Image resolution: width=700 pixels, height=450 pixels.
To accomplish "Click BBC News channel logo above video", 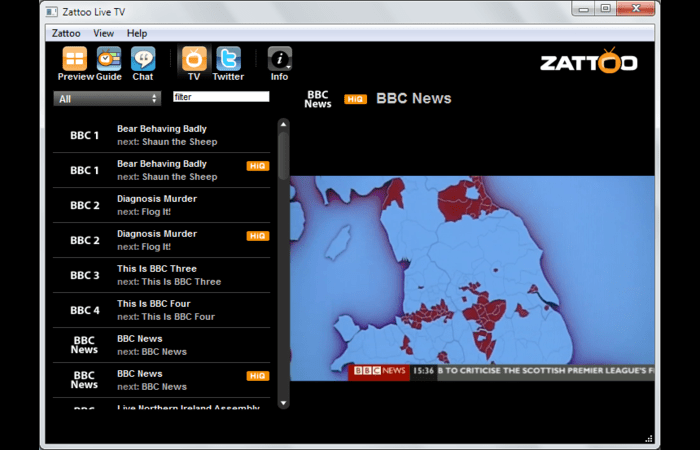I will (318, 99).
